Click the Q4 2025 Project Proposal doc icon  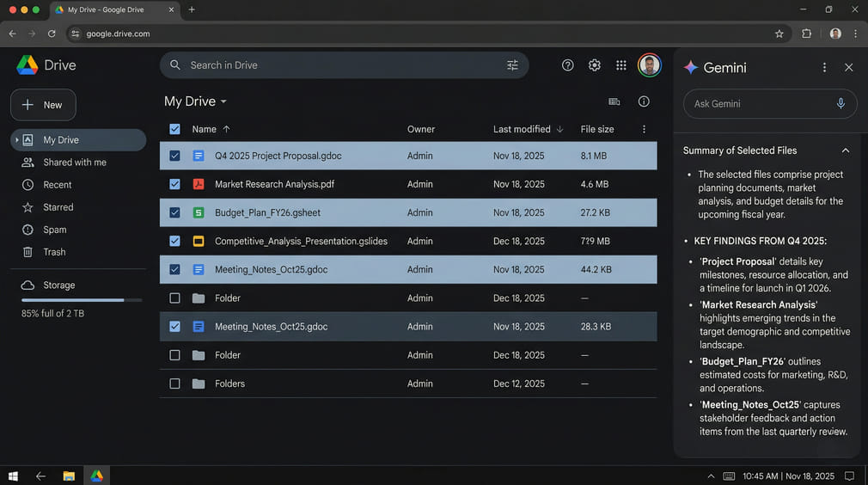coord(199,156)
